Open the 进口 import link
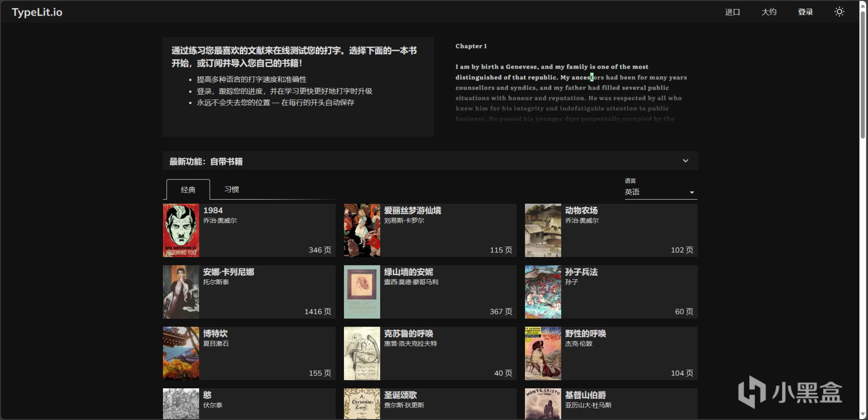Viewport: 868px width, 420px height. 732,12
